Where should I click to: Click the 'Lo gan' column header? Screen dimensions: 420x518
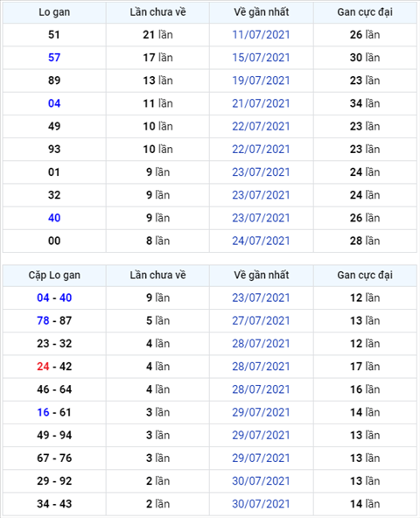pyautogui.click(x=54, y=12)
